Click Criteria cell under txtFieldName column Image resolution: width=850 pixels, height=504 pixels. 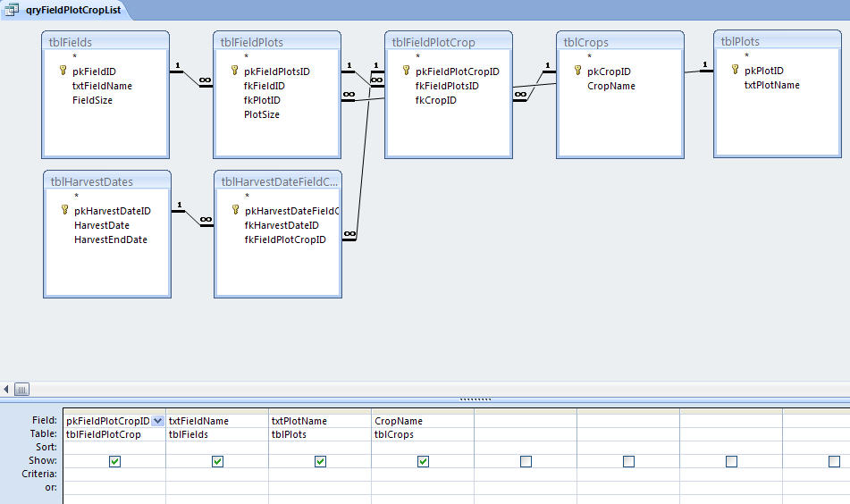(217, 475)
